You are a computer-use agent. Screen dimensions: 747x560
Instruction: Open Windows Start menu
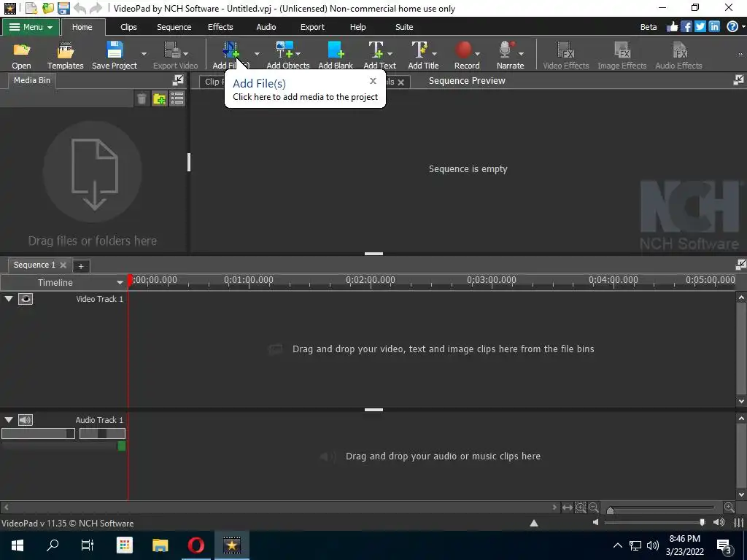pos(18,545)
